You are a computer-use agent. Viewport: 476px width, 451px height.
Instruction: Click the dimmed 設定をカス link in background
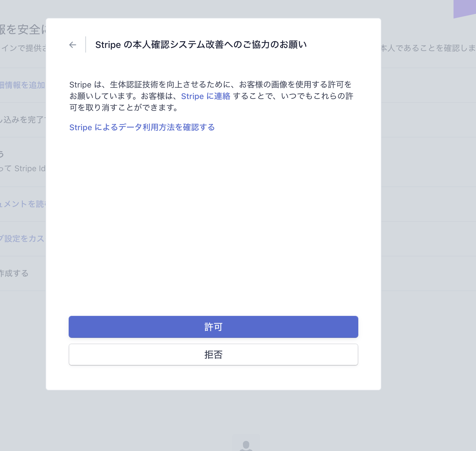tap(23, 239)
